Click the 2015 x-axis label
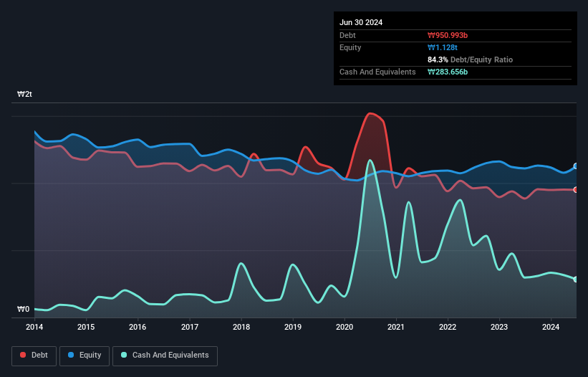This screenshot has width=588, height=377. pyautogui.click(x=86, y=327)
